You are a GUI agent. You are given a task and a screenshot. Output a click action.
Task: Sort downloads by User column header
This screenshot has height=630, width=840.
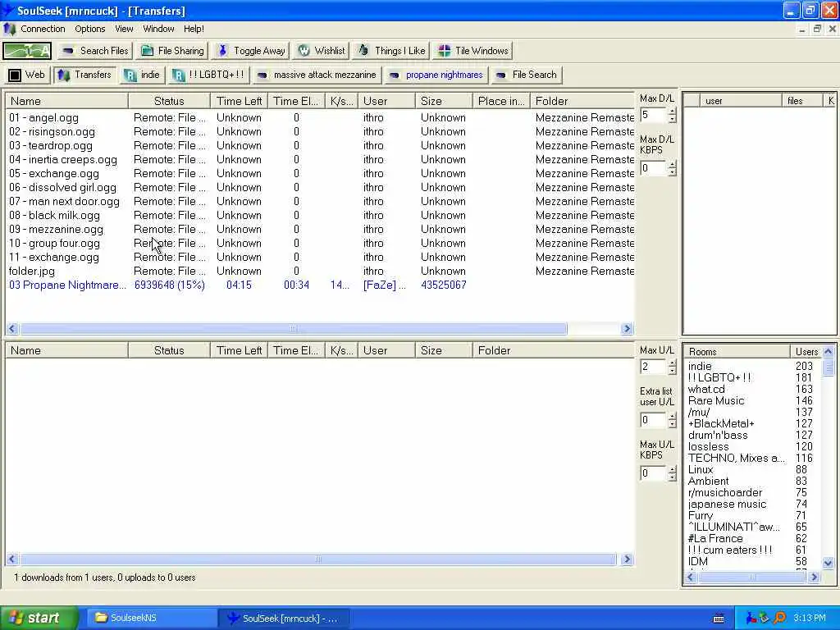click(386, 101)
